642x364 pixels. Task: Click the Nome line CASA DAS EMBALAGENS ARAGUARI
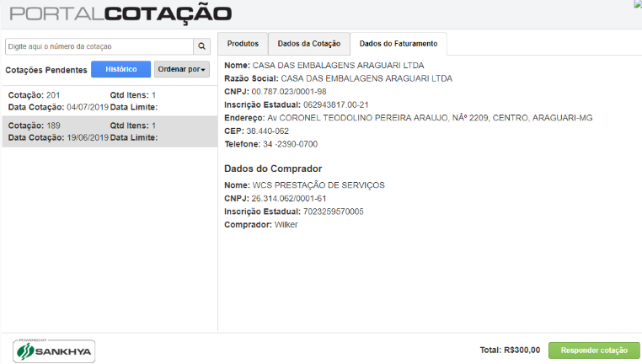(x=324, y=66)
